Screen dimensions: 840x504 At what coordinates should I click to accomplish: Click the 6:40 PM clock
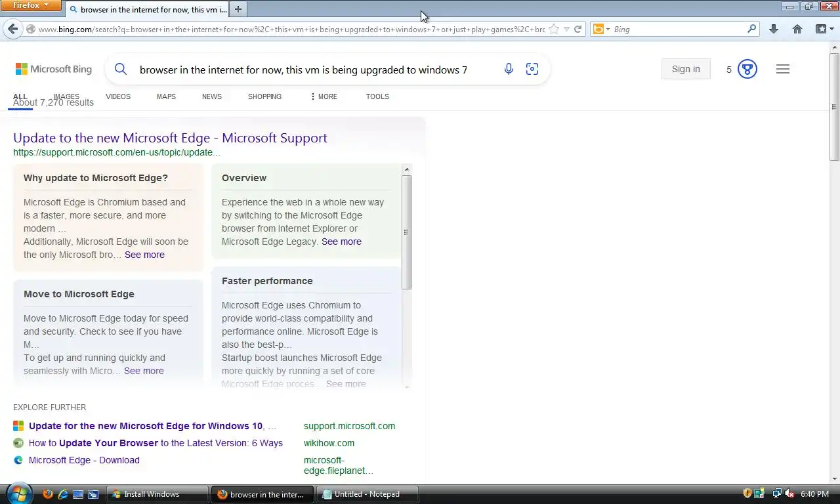tap(814, 494)
